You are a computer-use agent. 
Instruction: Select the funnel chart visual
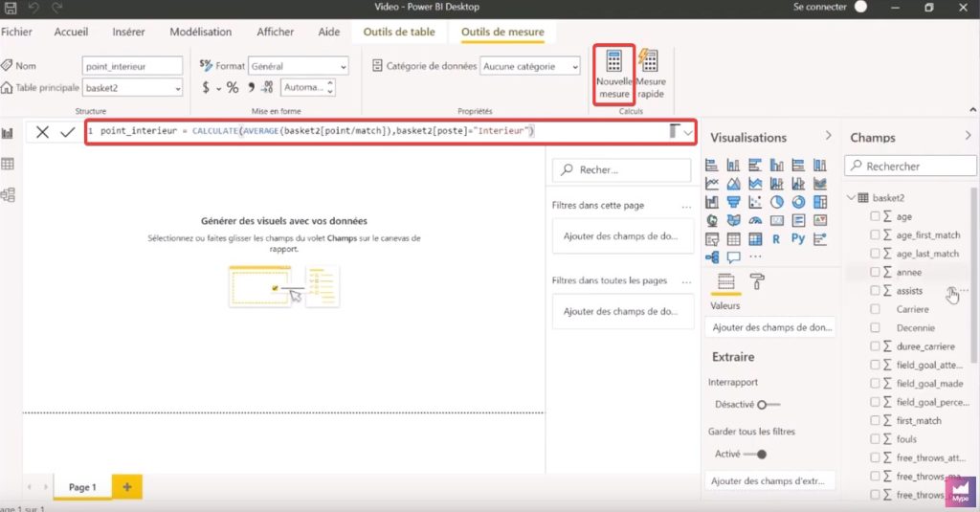733,202
